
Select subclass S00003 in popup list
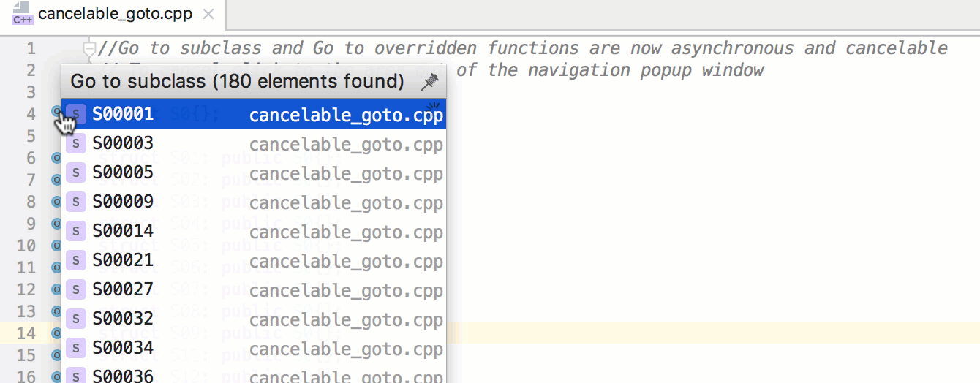coord(254,143)
